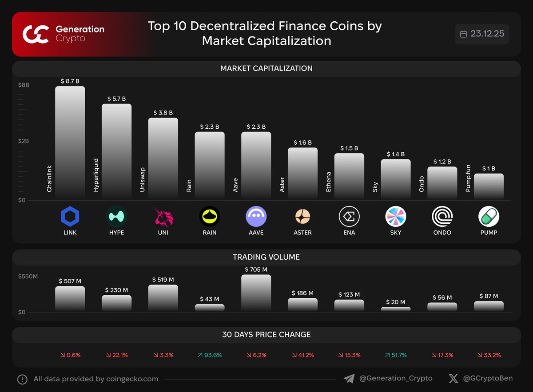This screenshot has width=533, height=392.
Task: Select the Uniswap unicorn icon
Action: [x=163, y=217]
